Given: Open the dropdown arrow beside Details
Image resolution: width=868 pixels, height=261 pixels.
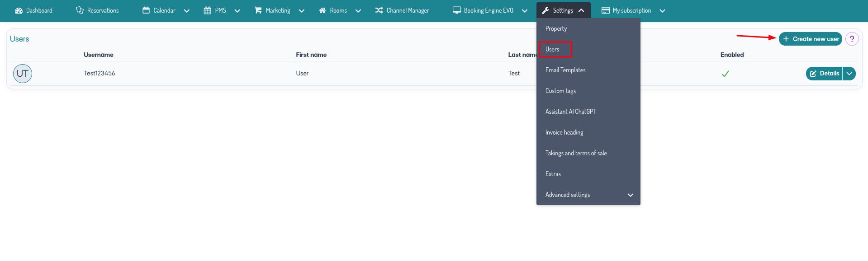Looking at the screenshot, I should coord(849,74).
